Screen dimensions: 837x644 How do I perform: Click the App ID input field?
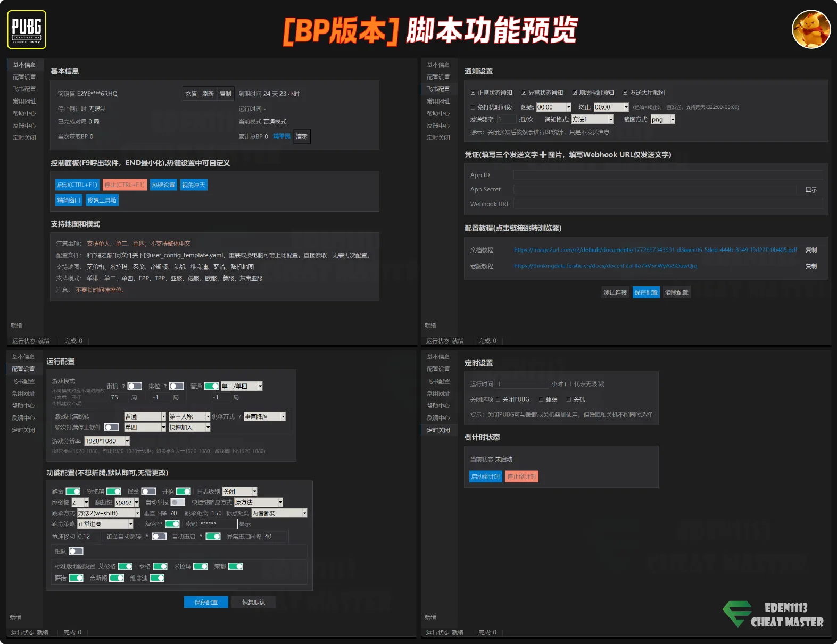[x=668, y=175]
